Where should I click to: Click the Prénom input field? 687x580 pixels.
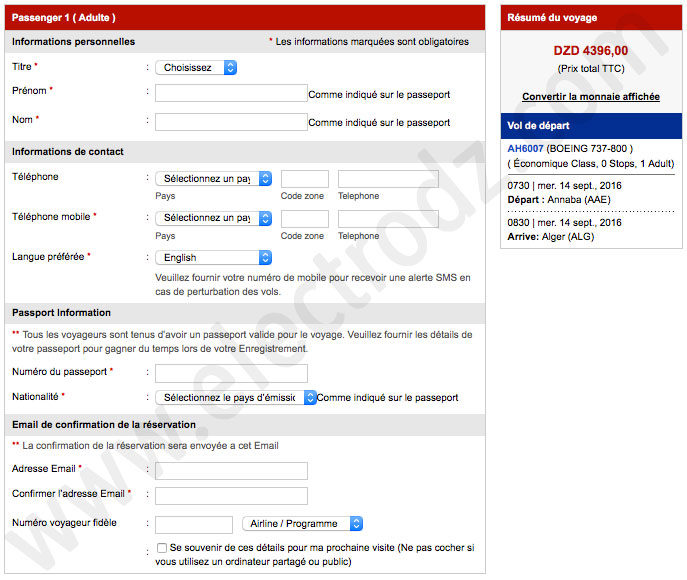[x=231, y=93]
